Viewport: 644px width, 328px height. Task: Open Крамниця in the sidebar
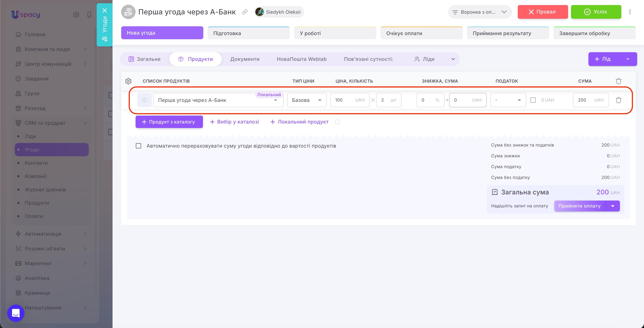37,293
